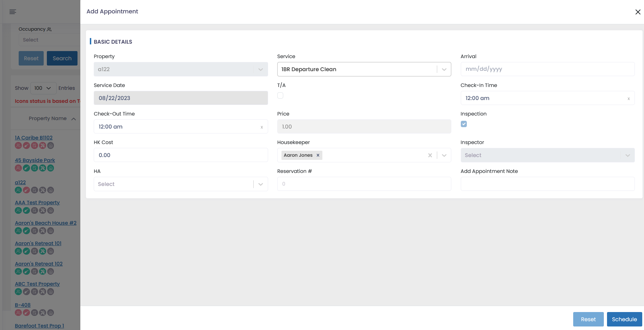Open the Inspector select dropdown
This screenshot has width=644, height=330.
(x=547, y=155)
